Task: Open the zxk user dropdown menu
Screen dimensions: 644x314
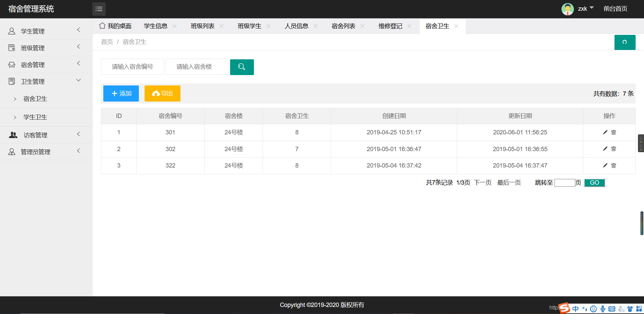Action: tap(586, 9)
